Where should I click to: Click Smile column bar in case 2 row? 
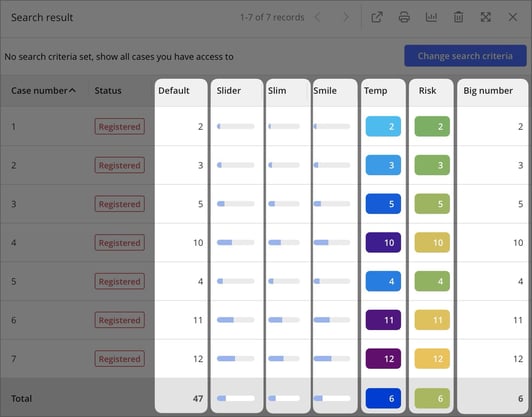click(x=332, y=165)
